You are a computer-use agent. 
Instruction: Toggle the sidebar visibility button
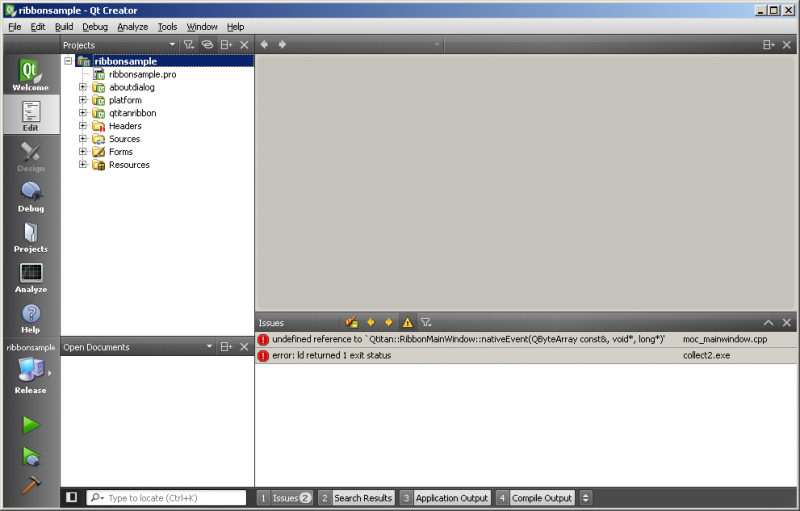pos(72,497)
